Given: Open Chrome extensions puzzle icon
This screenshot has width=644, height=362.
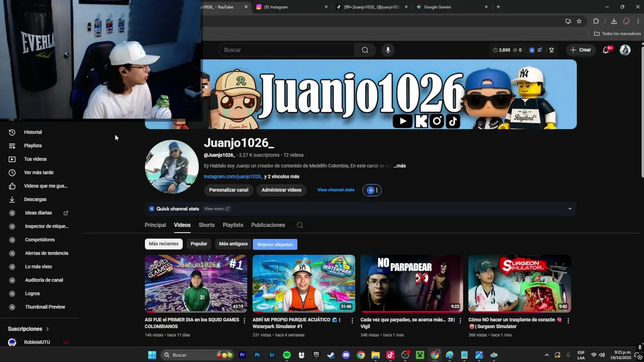Looking at the screenshot, I should click(x=596, y=21).
